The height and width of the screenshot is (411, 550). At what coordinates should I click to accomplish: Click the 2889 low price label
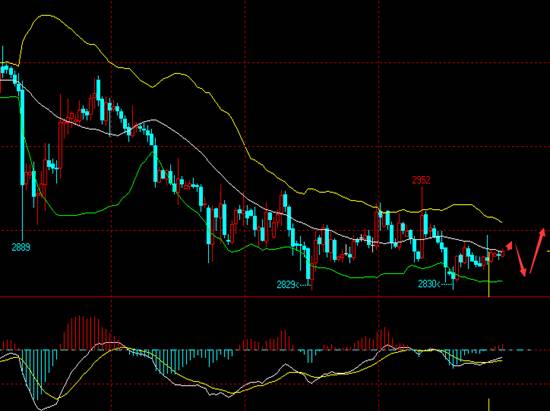21,248
